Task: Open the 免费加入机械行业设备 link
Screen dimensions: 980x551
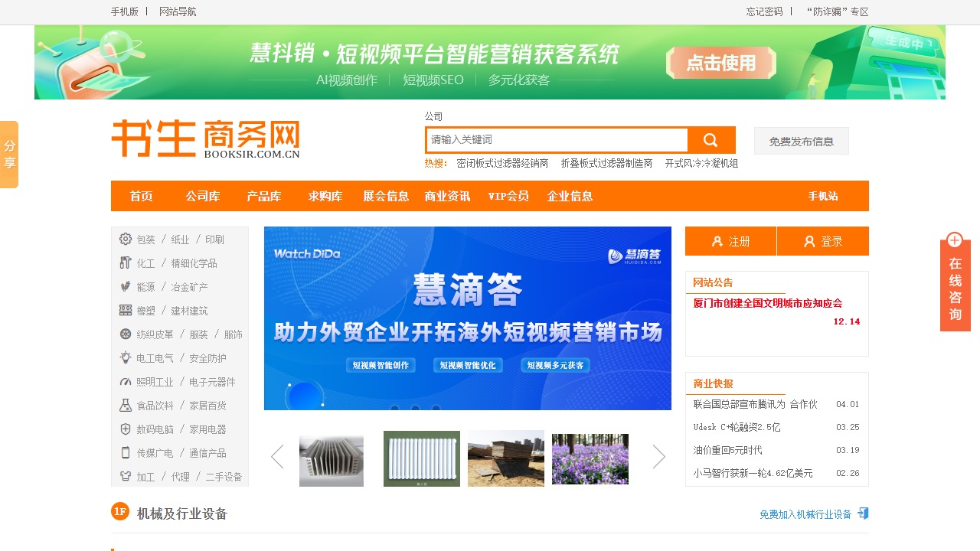Action: click(805, 514)
